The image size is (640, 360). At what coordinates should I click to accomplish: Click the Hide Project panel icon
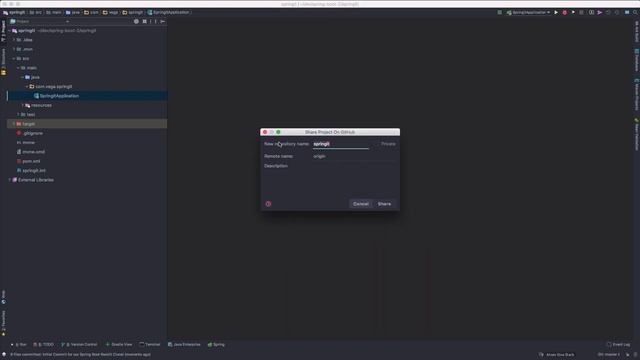tap(162, 21)
